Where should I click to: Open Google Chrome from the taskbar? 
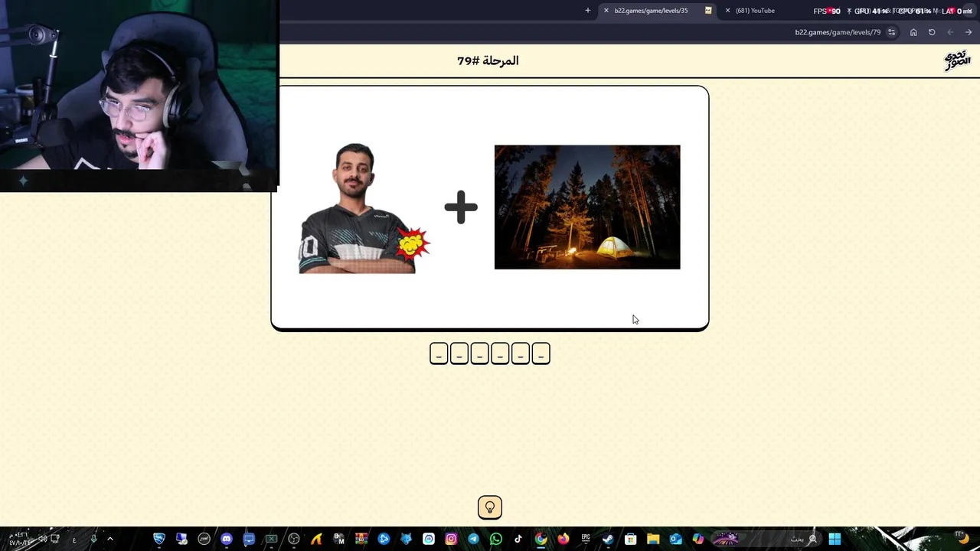[541, 539]
